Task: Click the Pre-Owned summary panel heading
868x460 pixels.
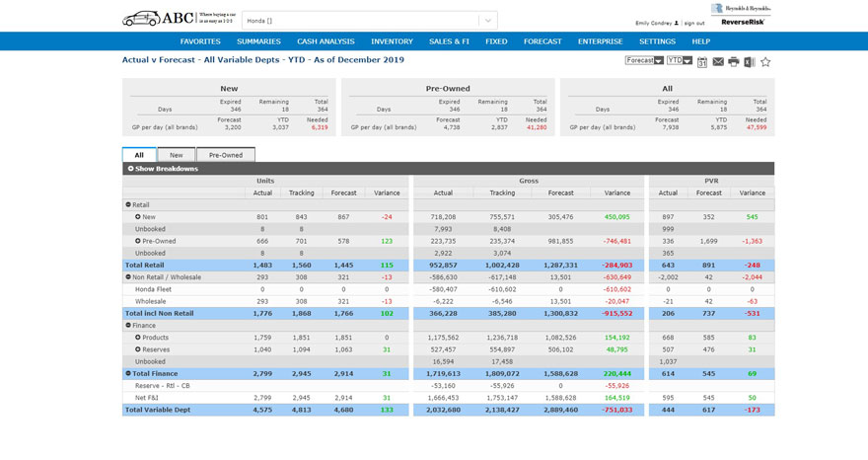Action: coord(448,89)
